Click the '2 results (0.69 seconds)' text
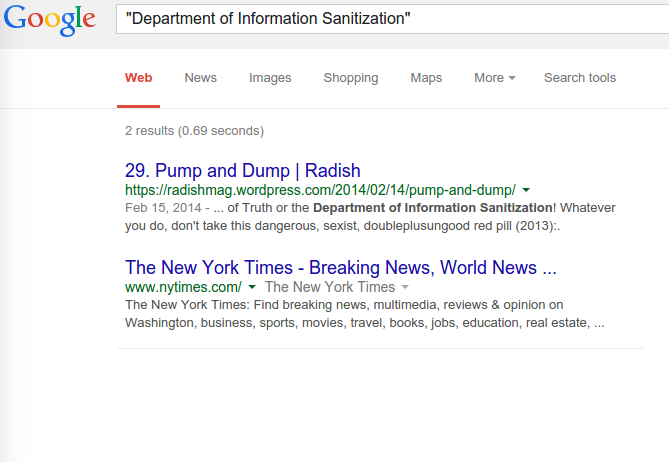The height and width of the screenshot is (462, 669). tap(195, 131)
